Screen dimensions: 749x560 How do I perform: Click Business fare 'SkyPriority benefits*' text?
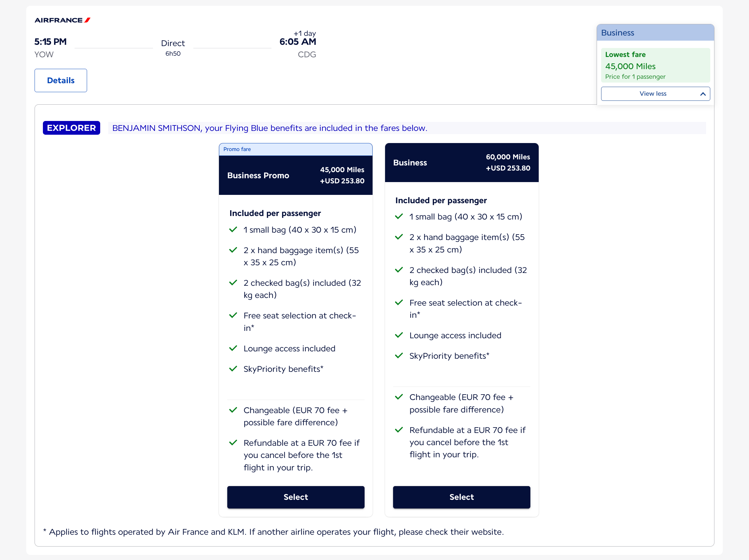point(449,356)
